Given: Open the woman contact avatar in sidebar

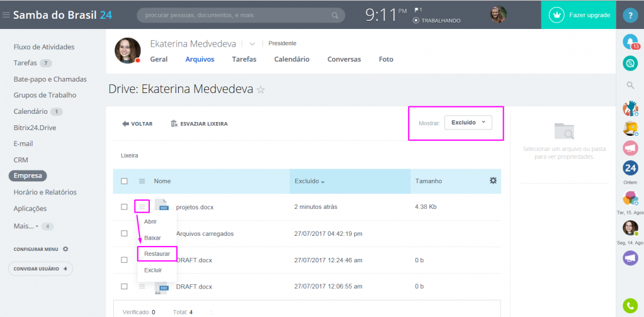Looking at the screenshot, I should coord(630,228).
